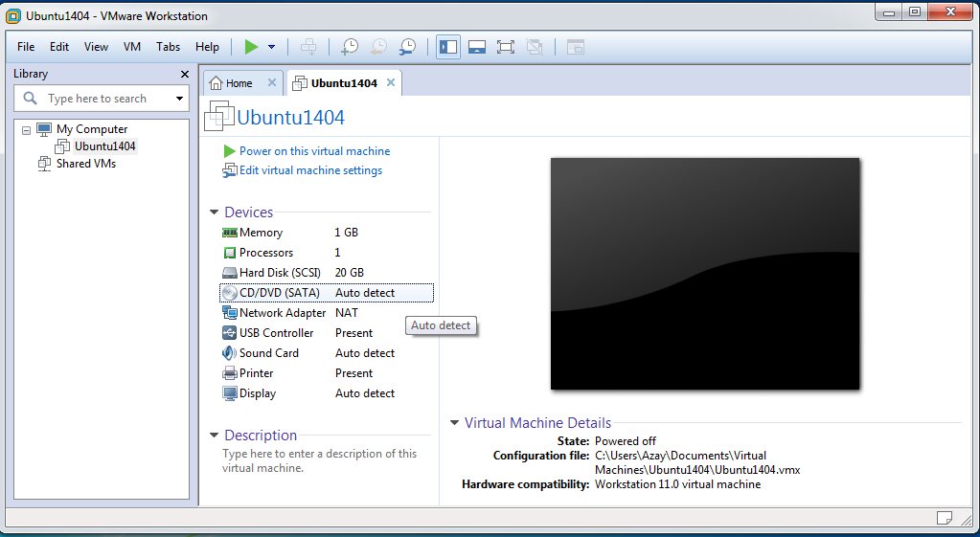Viewport: 980px width, 537px height.
Task: Click the revert to snapshot toolbar icon
Action: point(378,47)
